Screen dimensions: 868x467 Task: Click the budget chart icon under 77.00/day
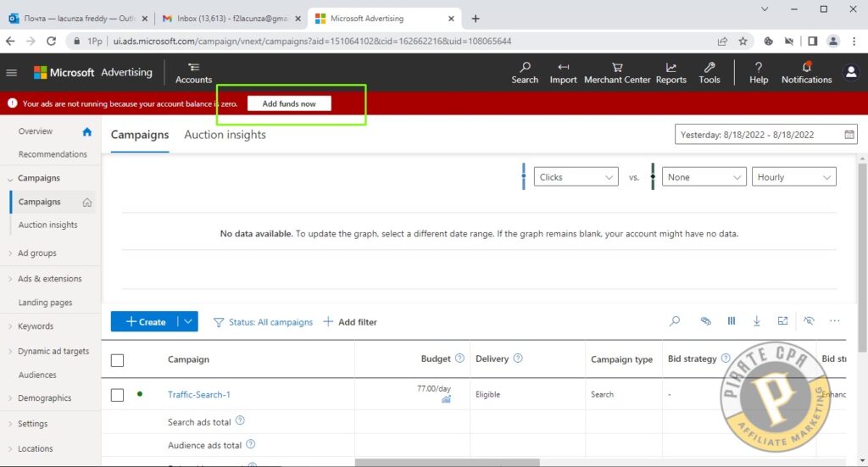446,399
